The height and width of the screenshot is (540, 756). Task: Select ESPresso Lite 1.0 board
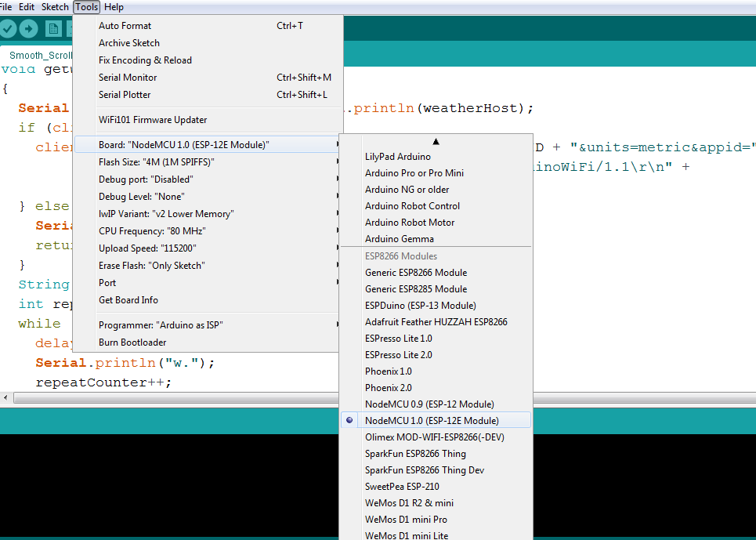tap(436, 338)
